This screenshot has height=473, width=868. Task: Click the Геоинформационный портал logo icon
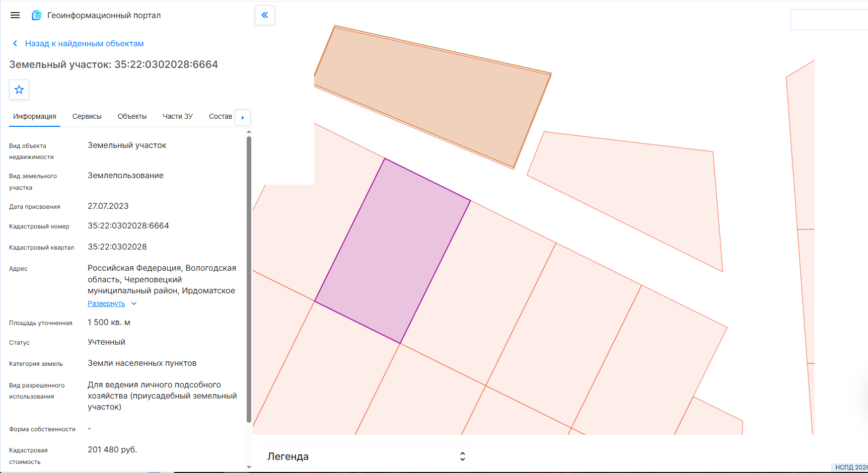37,15
